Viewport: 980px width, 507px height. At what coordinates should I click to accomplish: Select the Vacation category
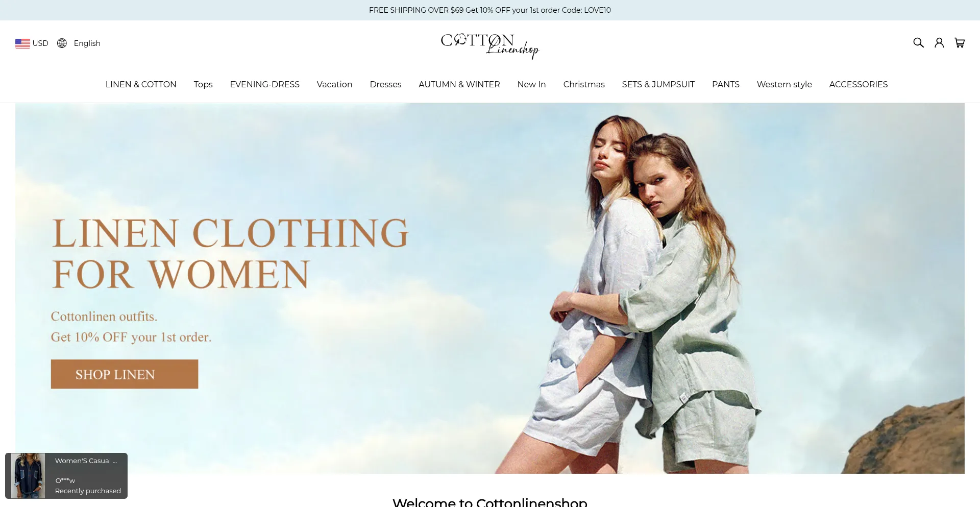coord(334,84)
